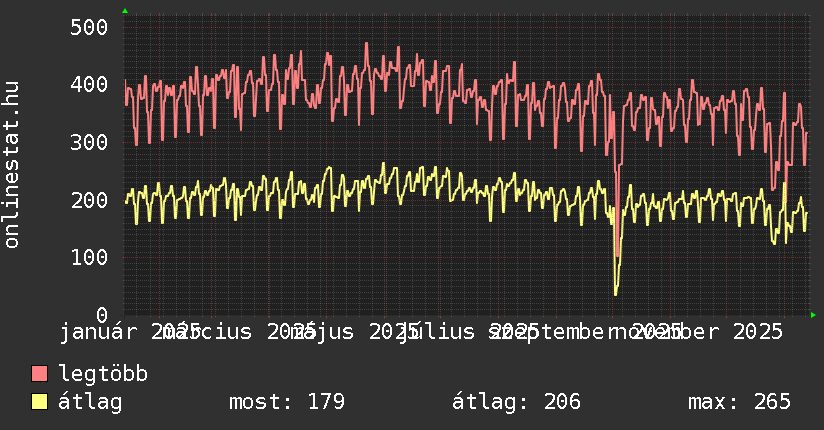Image resolution: width=824 pixels, height=430 pixels.
Task: Click the vertical onlinestat.hu watermark text
Action: coord(12,165)
